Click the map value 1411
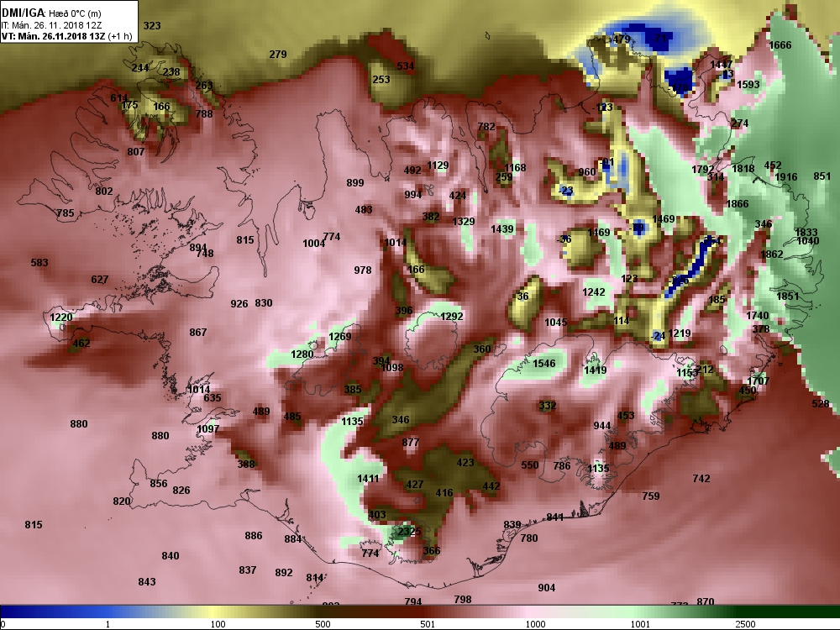Screen dimensions: 840x630 click(x=368, y=479)
